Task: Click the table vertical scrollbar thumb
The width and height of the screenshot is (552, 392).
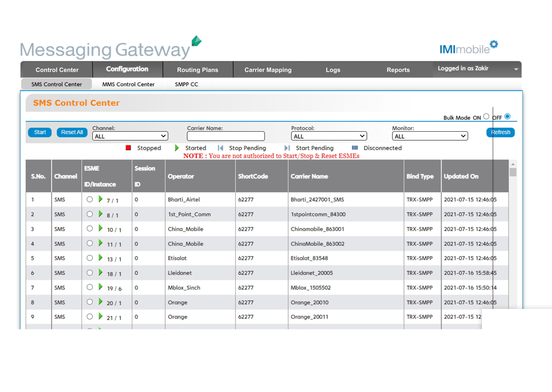Action: click(x=513, y=172)
